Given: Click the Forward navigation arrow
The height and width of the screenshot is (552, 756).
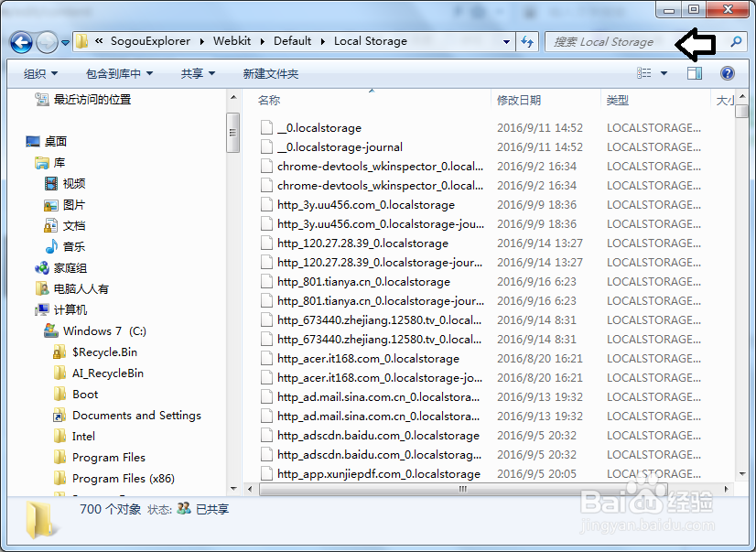Looking at the screenshot, I should click(48, 42).
